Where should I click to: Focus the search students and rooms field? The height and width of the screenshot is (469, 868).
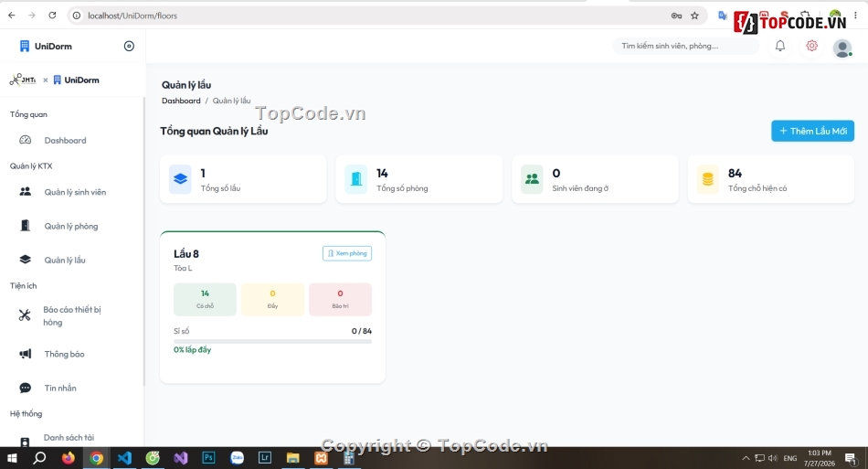[x=685, y=46]
